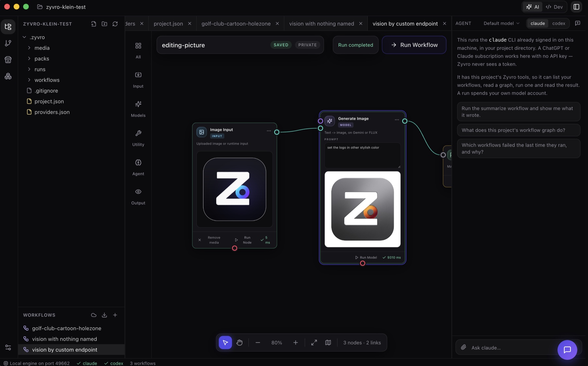
Task: Click the new file icon in the explorer header
Action: click(94, 24)
